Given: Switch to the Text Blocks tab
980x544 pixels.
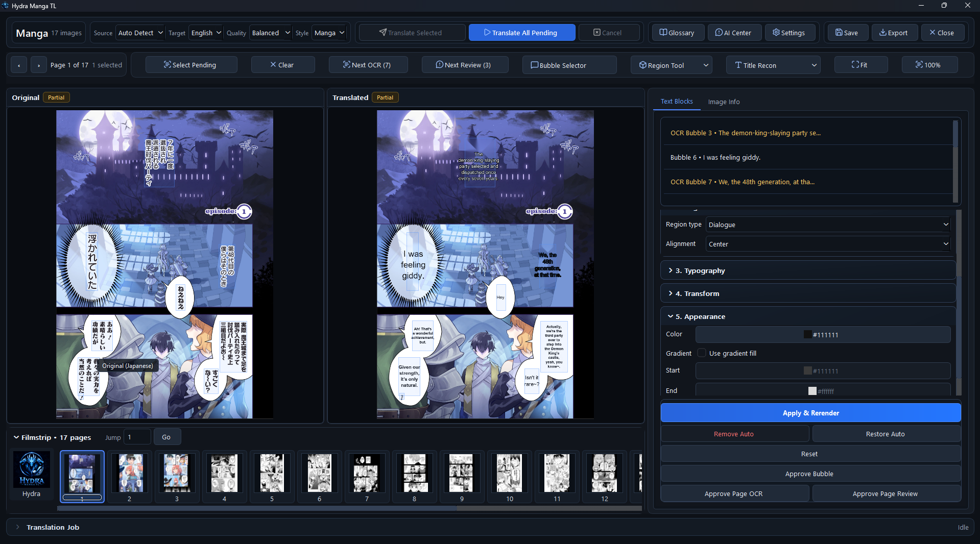Looking at the screenshot, I should click(x=677, y=102).
